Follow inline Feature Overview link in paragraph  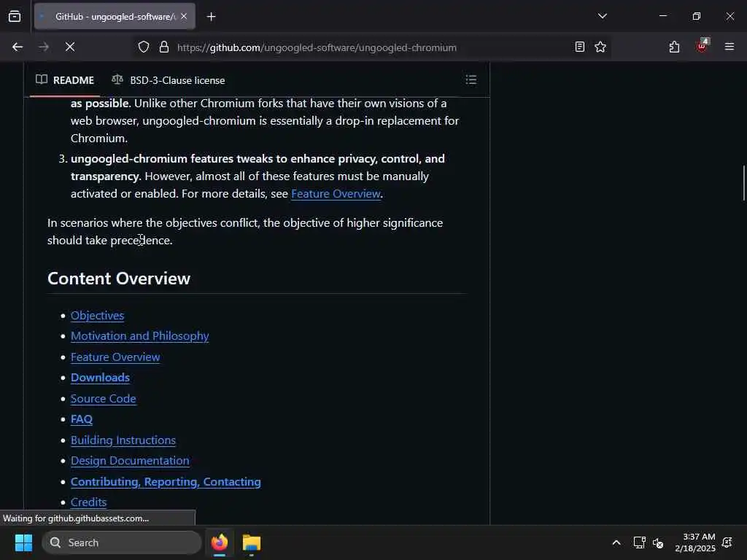336,194
